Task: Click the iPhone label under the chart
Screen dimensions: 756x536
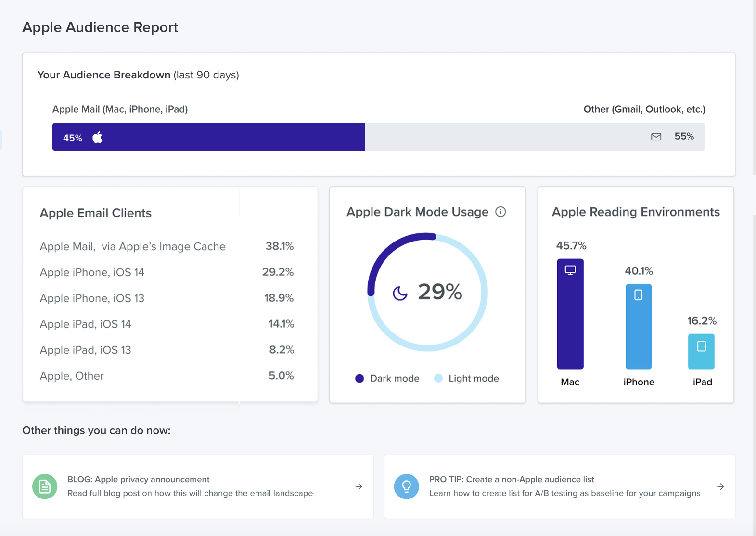Action: pyautogui.click(x=639, y=382)
